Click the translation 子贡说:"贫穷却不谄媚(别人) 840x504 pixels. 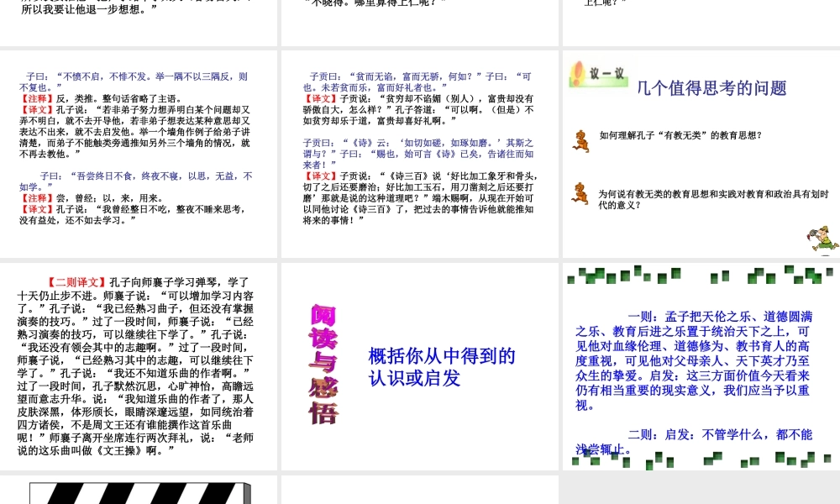point(418,110)
